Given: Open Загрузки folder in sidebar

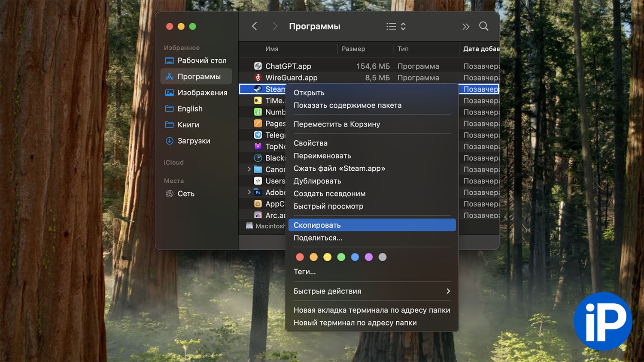Looking at the screenshot, I should tap(194, 141).
